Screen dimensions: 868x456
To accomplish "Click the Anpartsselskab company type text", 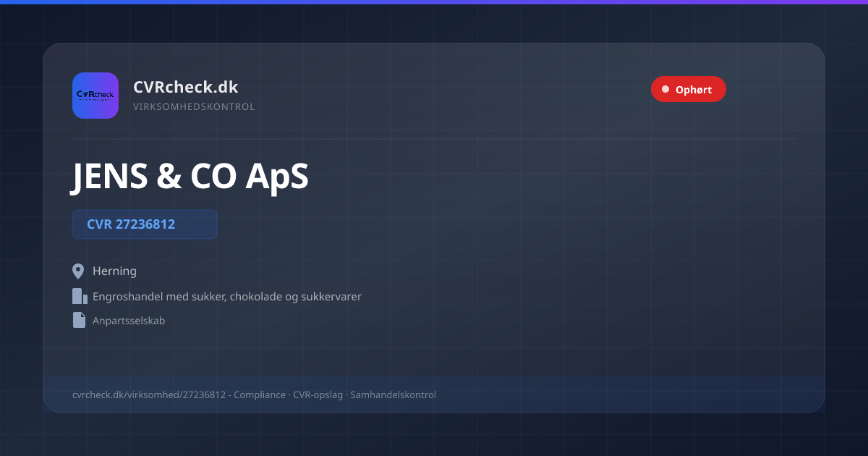I will (x=129, y=321).
